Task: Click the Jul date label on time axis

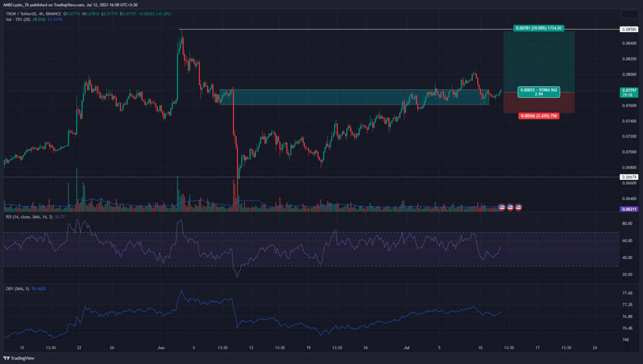Action: click(406, 348)
